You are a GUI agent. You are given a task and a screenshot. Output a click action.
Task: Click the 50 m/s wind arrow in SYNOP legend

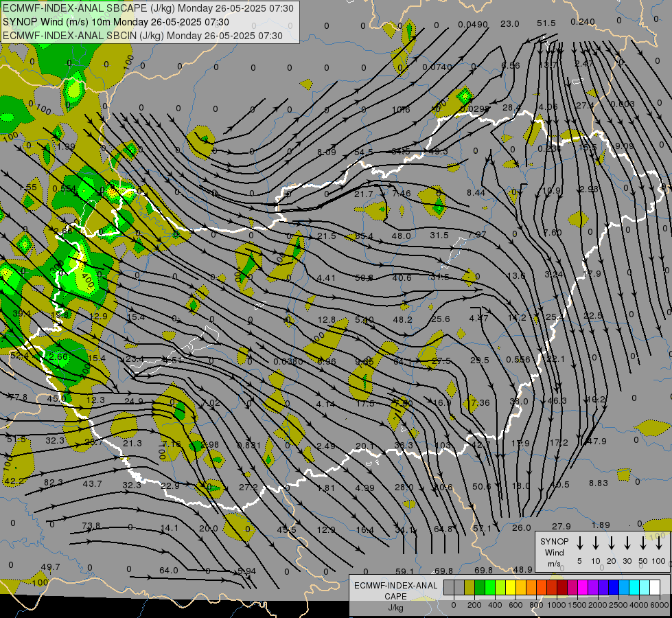click(643, 543)
